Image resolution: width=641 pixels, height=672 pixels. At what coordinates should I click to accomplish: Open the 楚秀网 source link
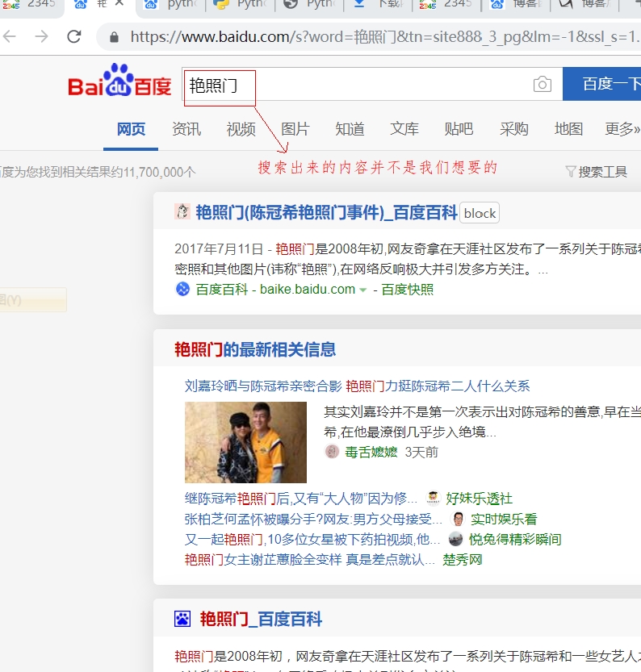(463, 559)
